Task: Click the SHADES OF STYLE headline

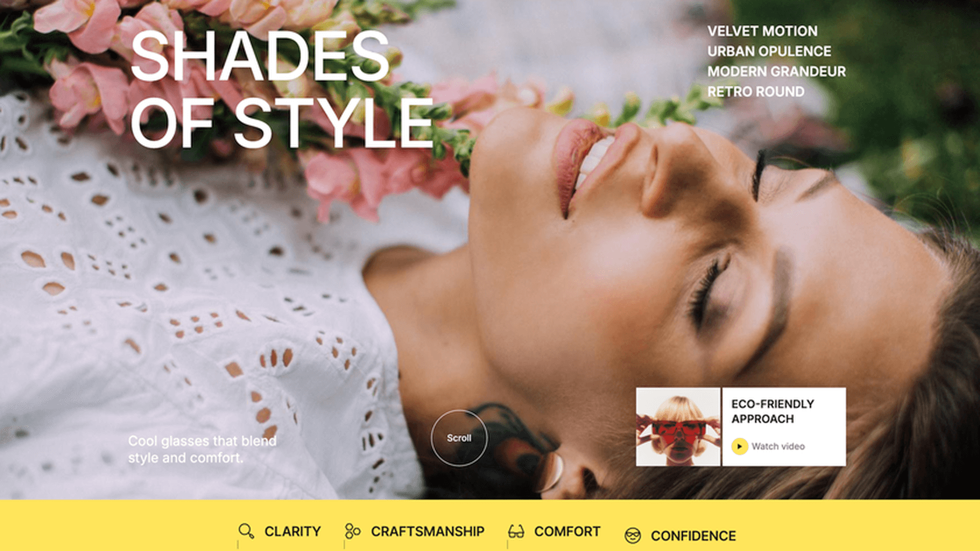Action: click(x=281, y=89)
